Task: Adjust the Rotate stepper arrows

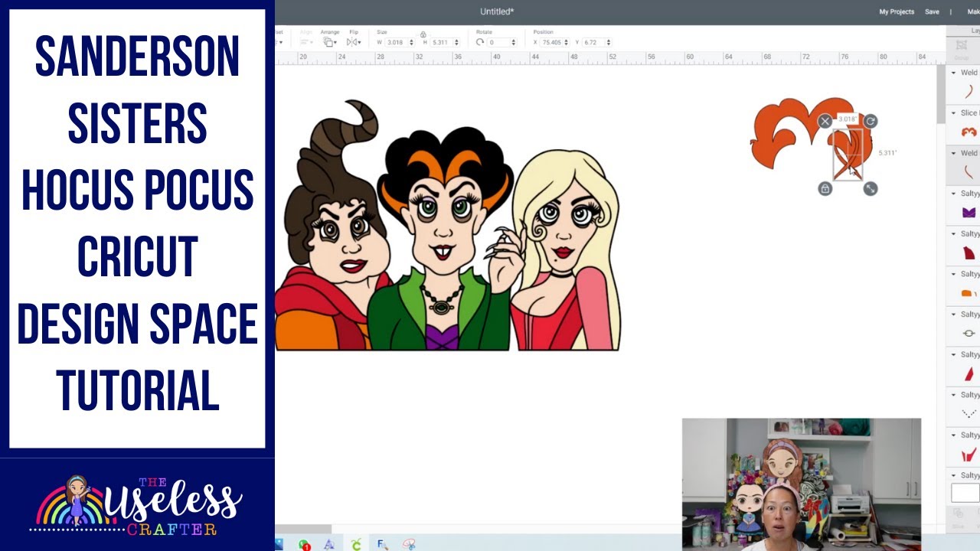Action: pos(514,43)
